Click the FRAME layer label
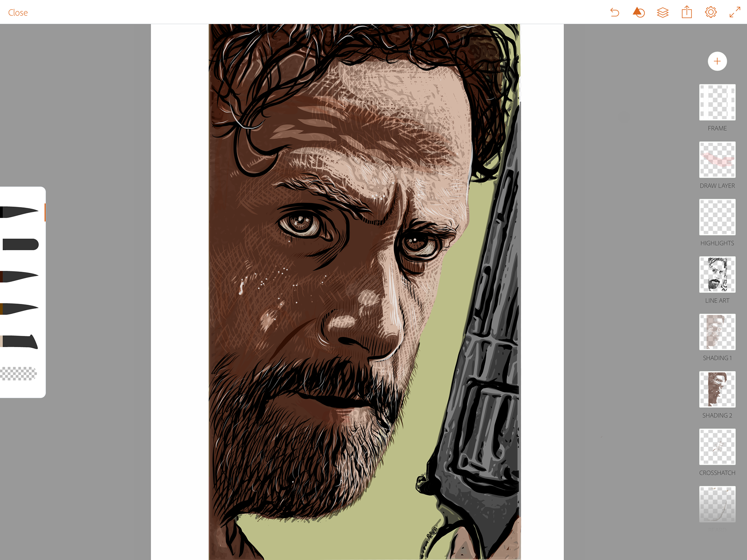The height and width of the screenshot is (560, 747). click(x=717, y=128)
